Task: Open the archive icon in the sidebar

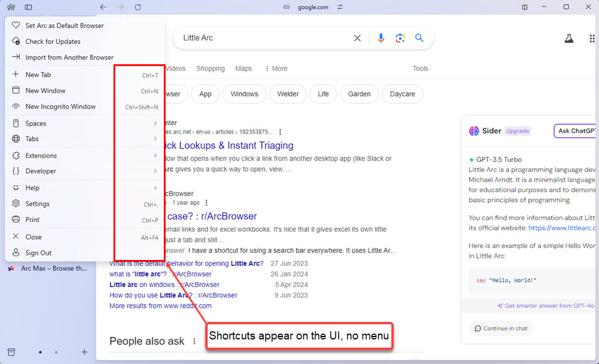Action: tap(12, 352)
